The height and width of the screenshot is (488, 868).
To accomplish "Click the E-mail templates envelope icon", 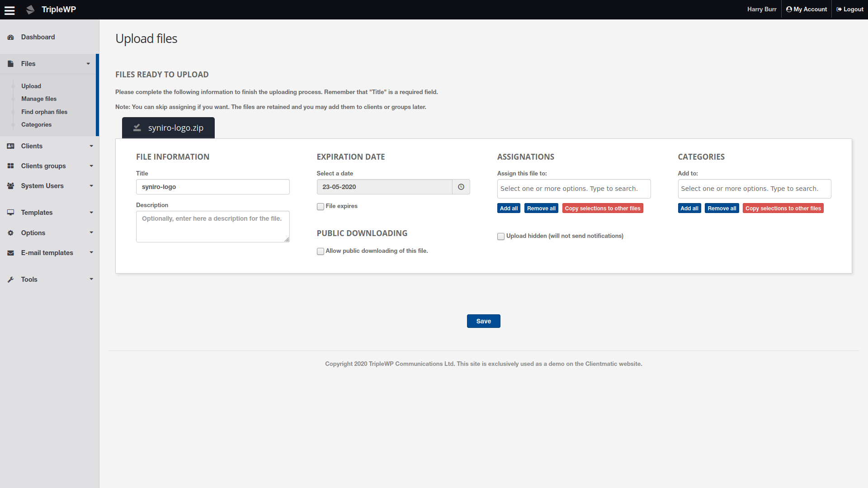I will (x=10, y=253).
